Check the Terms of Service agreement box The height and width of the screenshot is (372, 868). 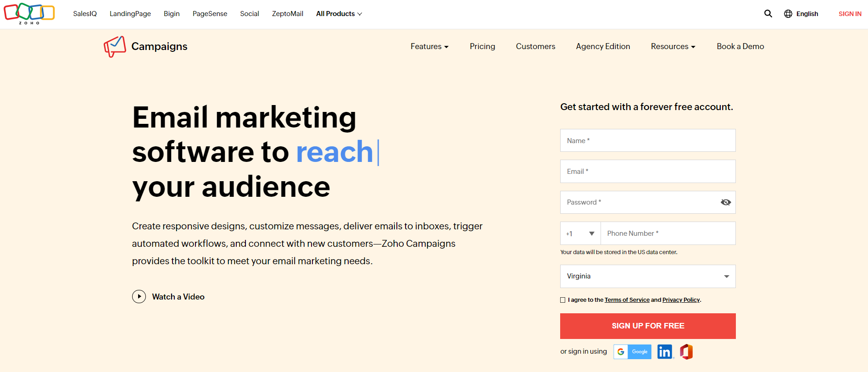(562, 300)
